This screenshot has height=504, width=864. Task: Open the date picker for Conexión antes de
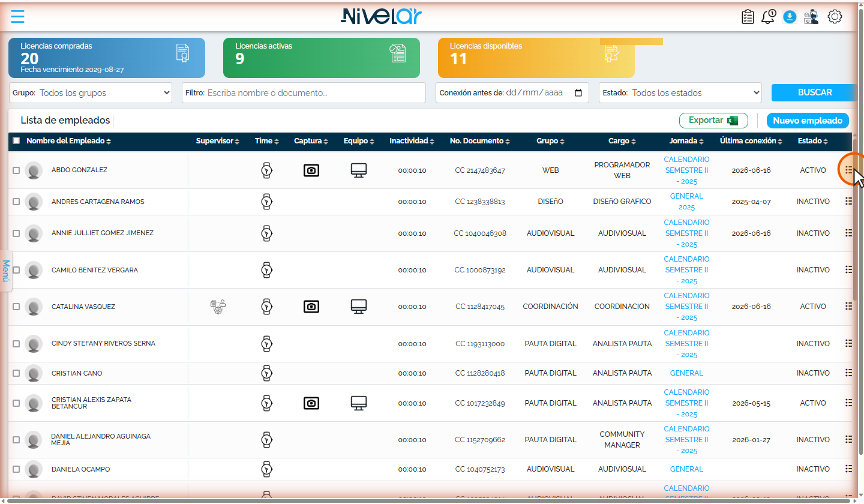578,93
